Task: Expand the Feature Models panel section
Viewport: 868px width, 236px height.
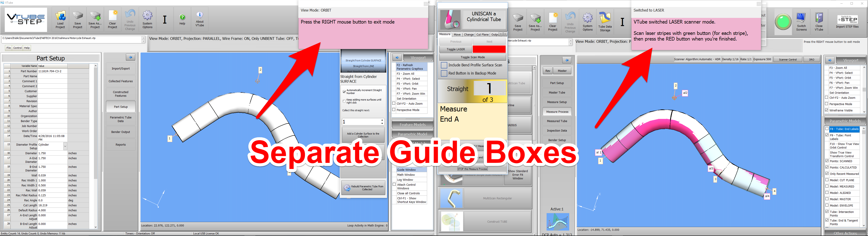Action: (412, 125)
